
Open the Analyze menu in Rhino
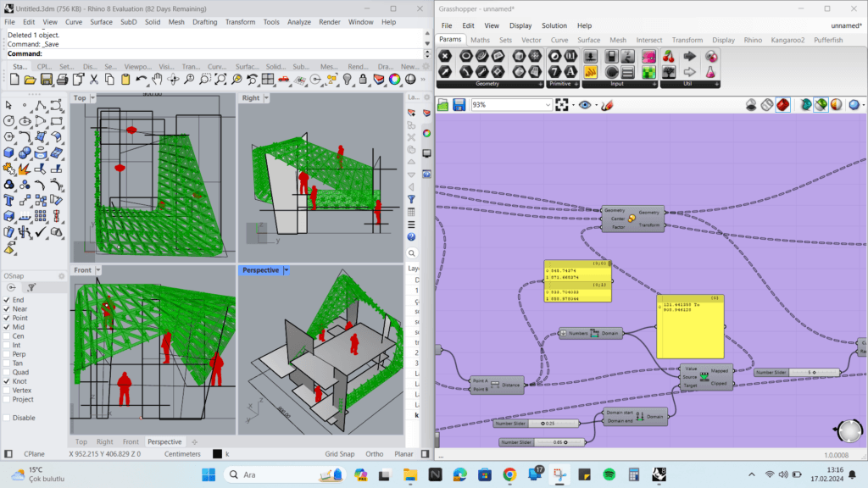pyautogui.click(x=299, y=22)
